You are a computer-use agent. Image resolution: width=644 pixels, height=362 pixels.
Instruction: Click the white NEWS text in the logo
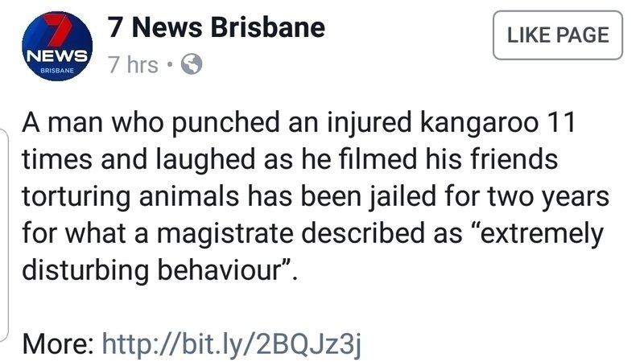[x=56, y=56]
